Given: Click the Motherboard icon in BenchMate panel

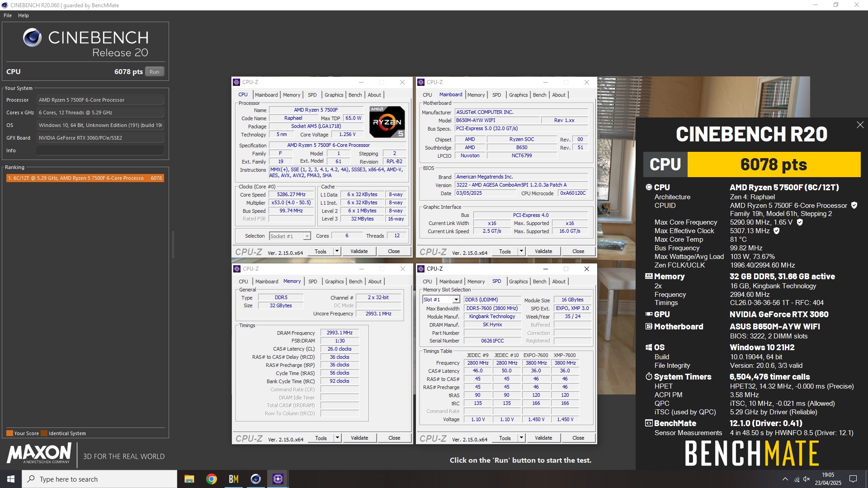Looking at the screenshot, I should (x=649, y=326).
